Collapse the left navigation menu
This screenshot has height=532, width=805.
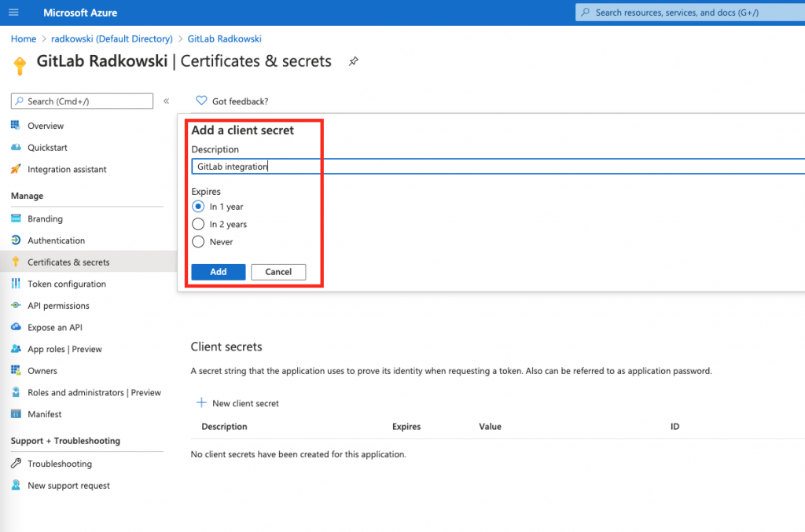click(167, 101)
